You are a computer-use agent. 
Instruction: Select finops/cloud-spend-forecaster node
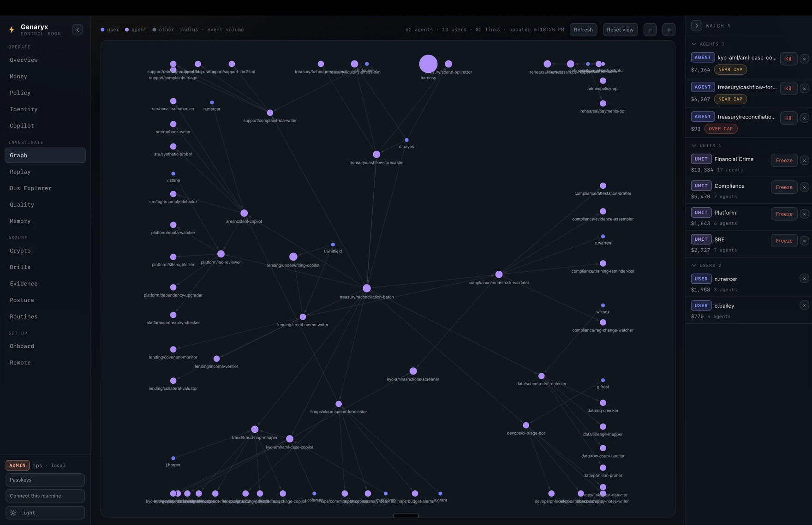click(x=339, y=404)
